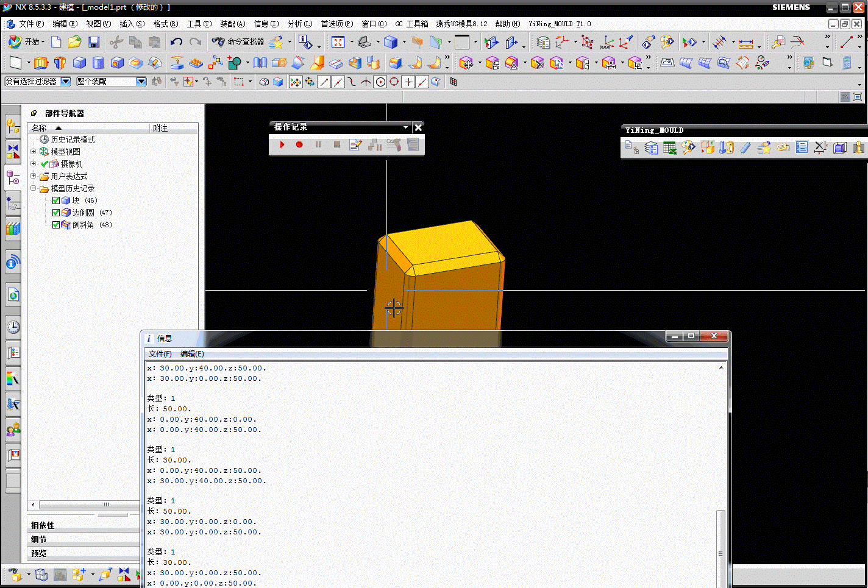Viewport: 868px width, 588px height.
Task: Undo the last action
Action: tap(176, 42)
